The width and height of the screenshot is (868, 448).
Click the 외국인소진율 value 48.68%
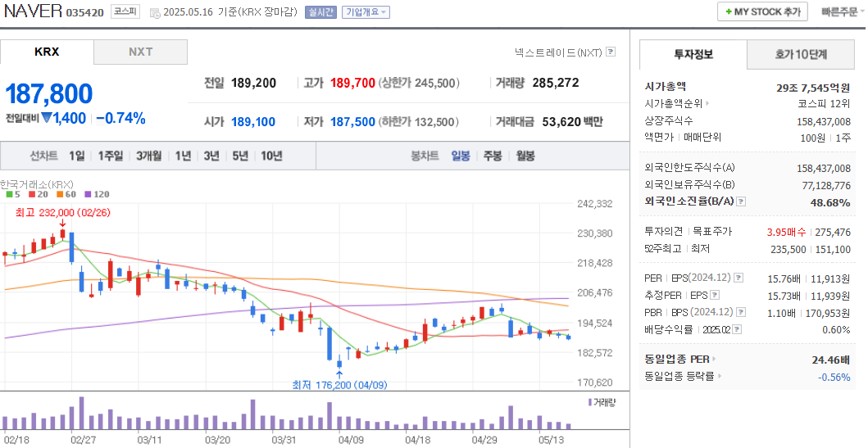coord(830,203)
